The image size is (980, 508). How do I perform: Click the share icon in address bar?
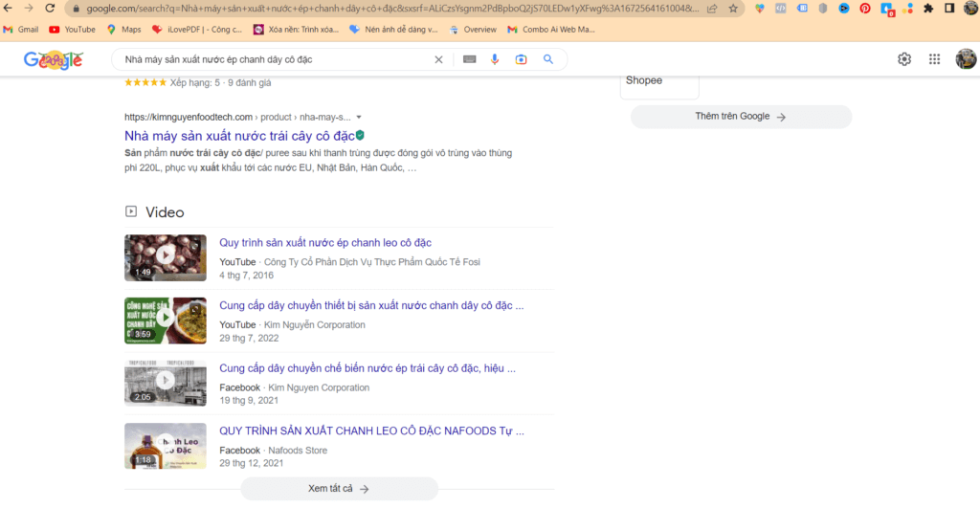712,9
